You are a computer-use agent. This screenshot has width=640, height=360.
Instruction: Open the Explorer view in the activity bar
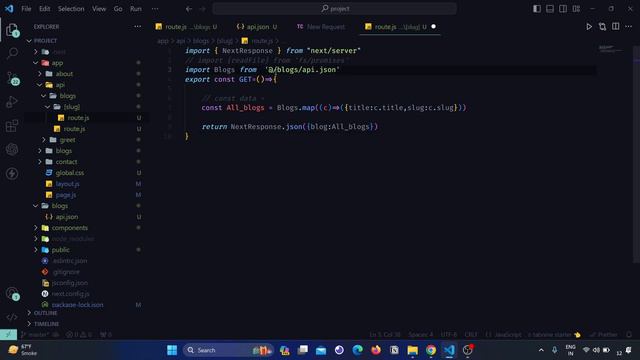click(x=12, y=29)
